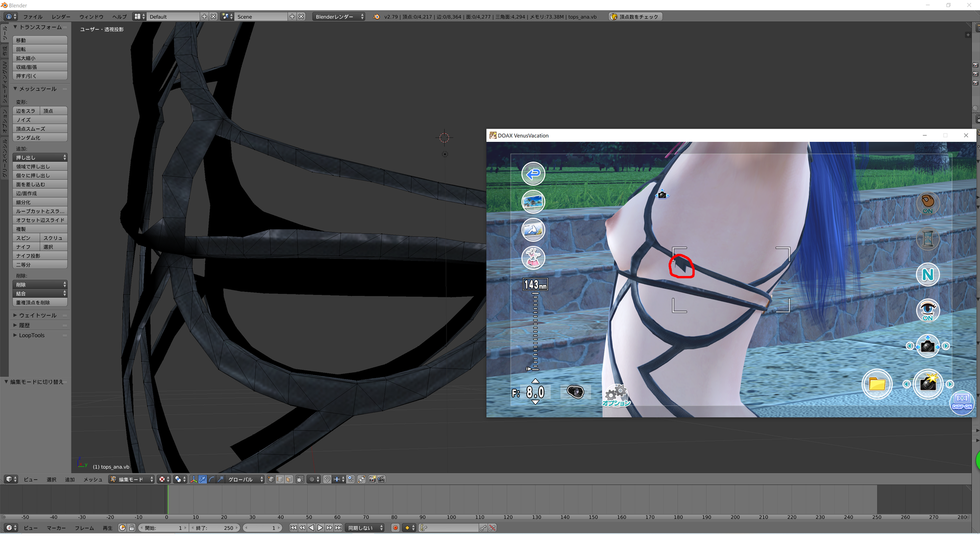Jump to first frame in timeline
Image resolution: width=980 pixels, height=551 pixels.
click(x=293, y=528)
